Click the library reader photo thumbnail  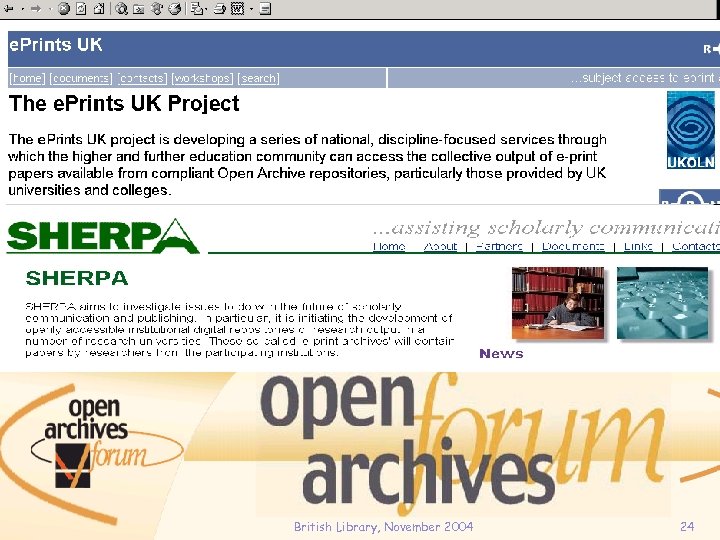pos(558,303)
